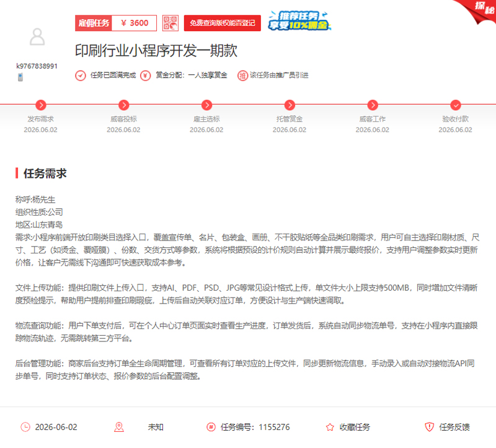This screenshot has width=496, height=448.
Task: Open the 收藏任务 link
Action: click(355, 427)
